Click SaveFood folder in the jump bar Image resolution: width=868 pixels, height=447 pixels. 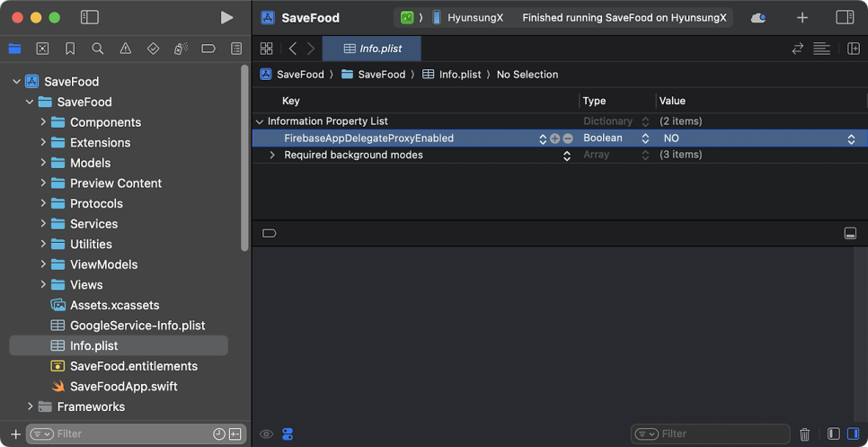pyautogui.click(x=374, y=75)
